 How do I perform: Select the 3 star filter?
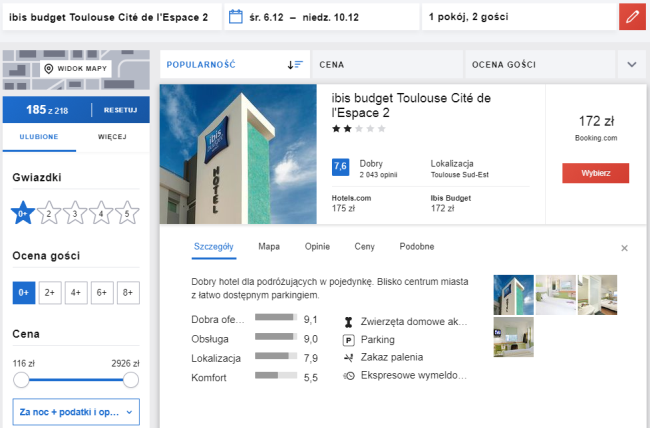coord(75,213)
